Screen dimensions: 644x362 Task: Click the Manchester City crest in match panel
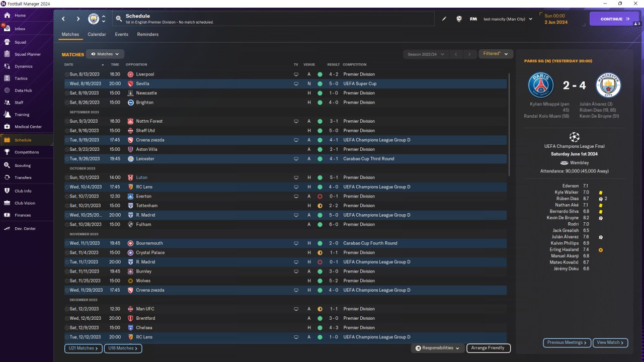point(608,85)
